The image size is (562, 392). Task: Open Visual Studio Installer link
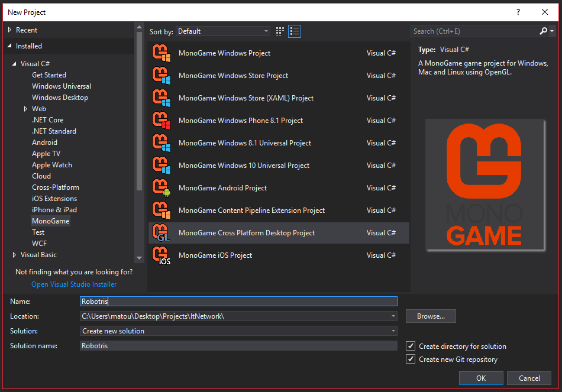click(x=74, y=284)
